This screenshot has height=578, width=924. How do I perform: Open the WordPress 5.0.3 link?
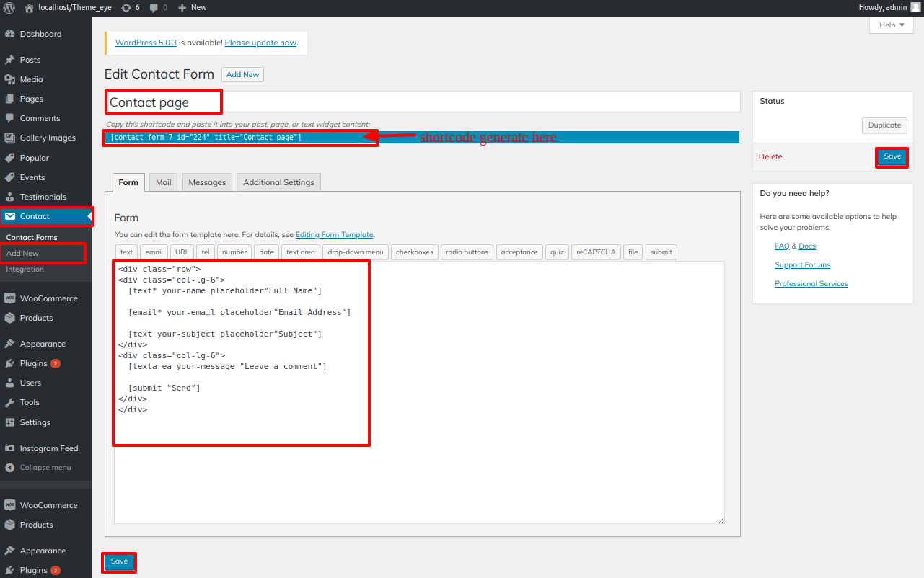146,43
